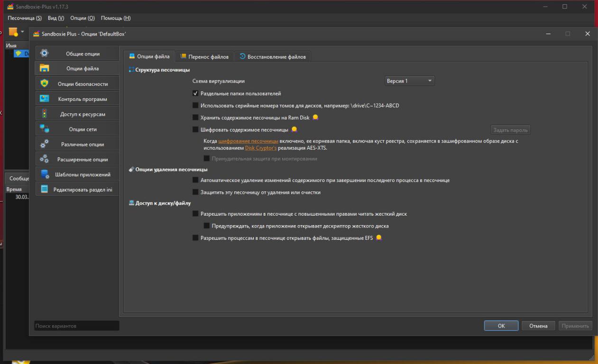This screenshot has height=364, width=598.
Task: Click the Доступ к ресурсам traffic light icon
Action: (45, 114)
